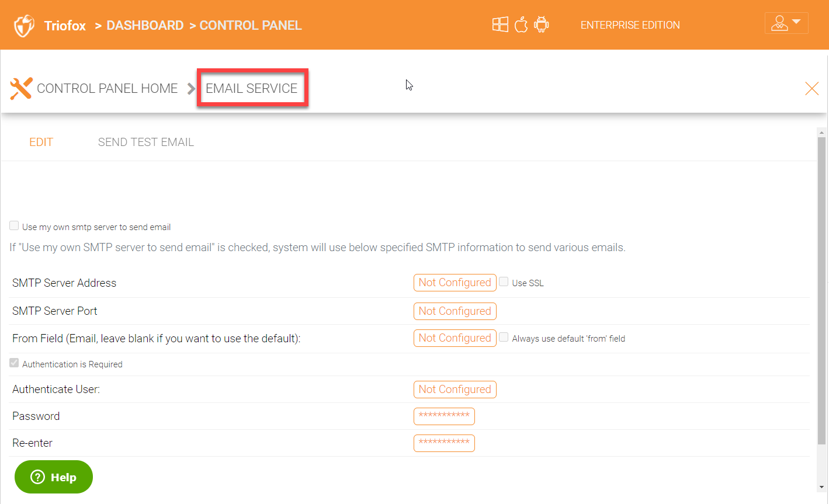Toggle Always use default 'from' field checkbox
829x504 pixels.
coord(504,338)
